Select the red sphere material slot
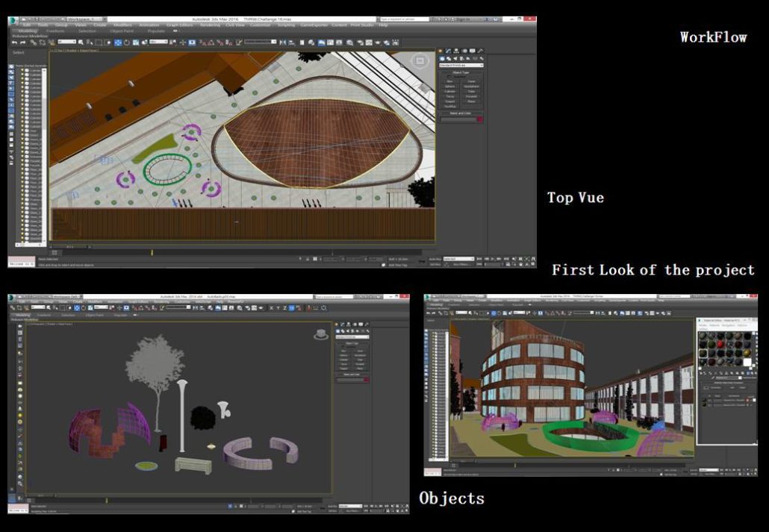Viewport: 769px width, 532px height. (720, 345)
